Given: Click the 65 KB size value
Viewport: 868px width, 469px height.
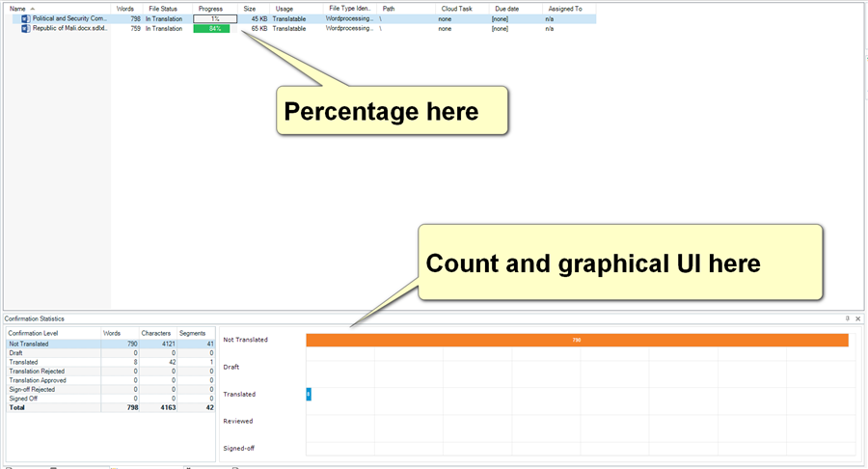Looking at the screenshot, I should click(x=259, y=28).
